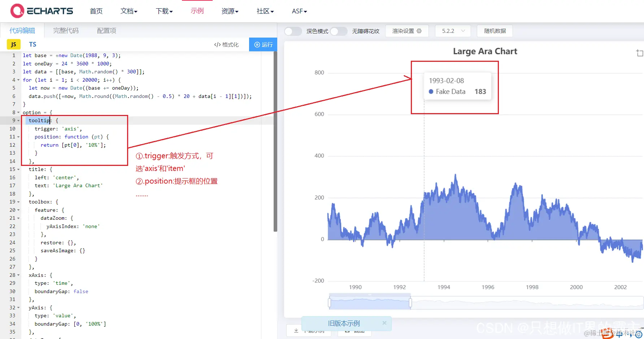
Task: Switch the editor language to TS
Action: click(32, 44)
